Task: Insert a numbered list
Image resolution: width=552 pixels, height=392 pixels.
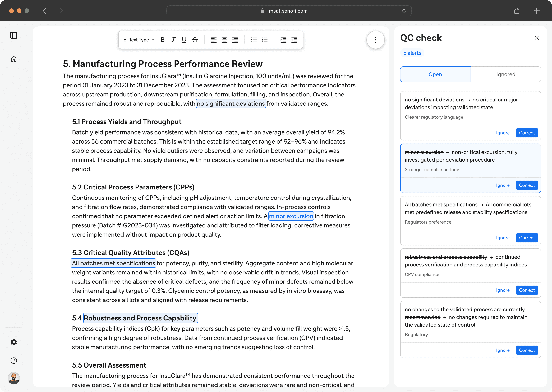Action: (x=265, y=40)
